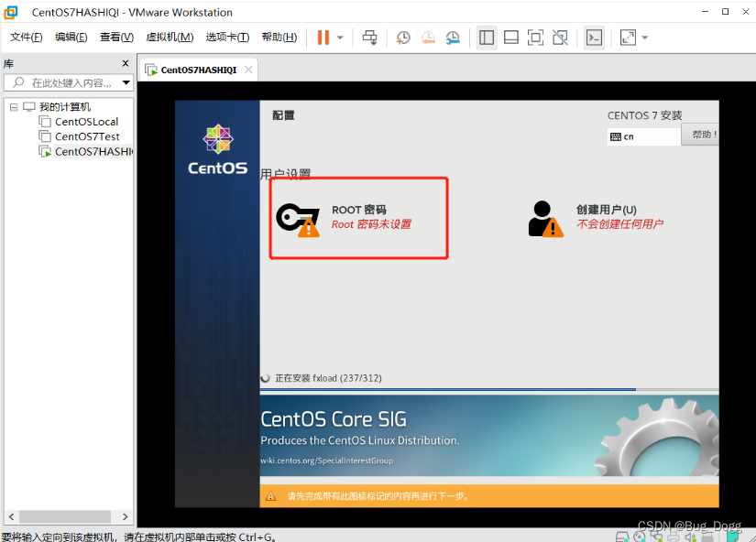Open the library search filter dropdown

[126, 83]
